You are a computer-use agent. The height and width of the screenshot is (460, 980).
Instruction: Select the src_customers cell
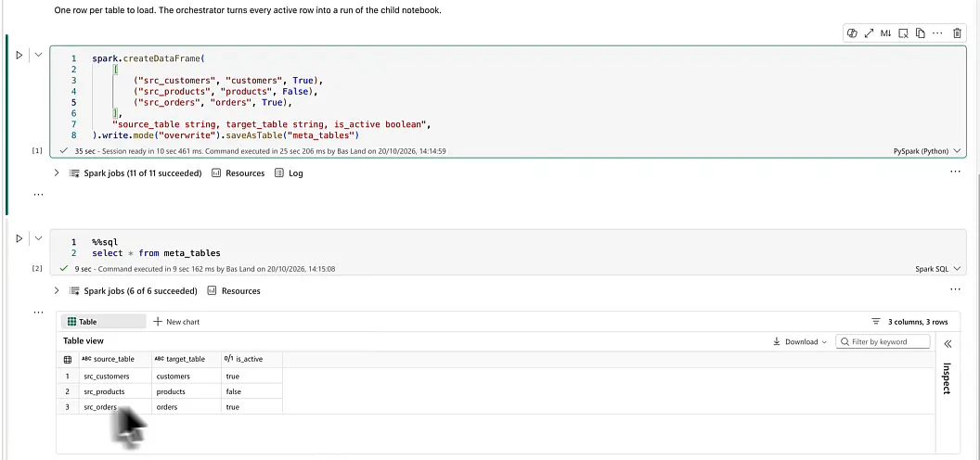[x=115, y=377]
